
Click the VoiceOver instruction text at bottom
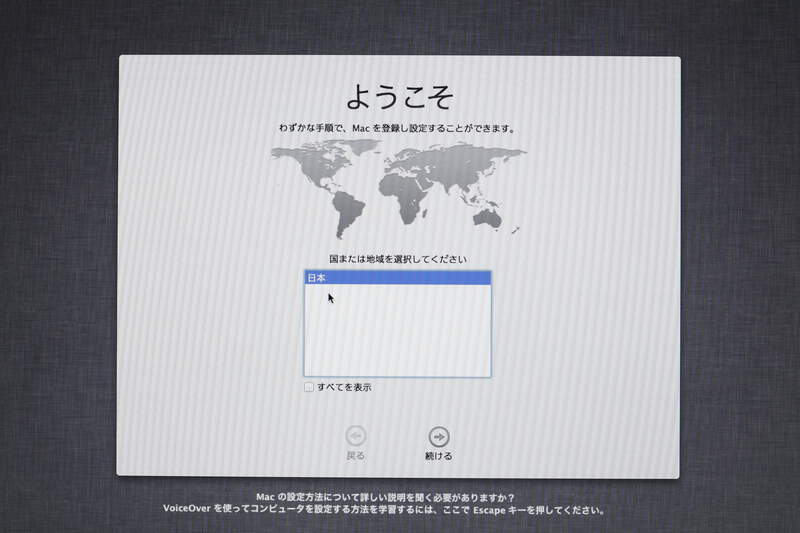[x=384, y=509]
